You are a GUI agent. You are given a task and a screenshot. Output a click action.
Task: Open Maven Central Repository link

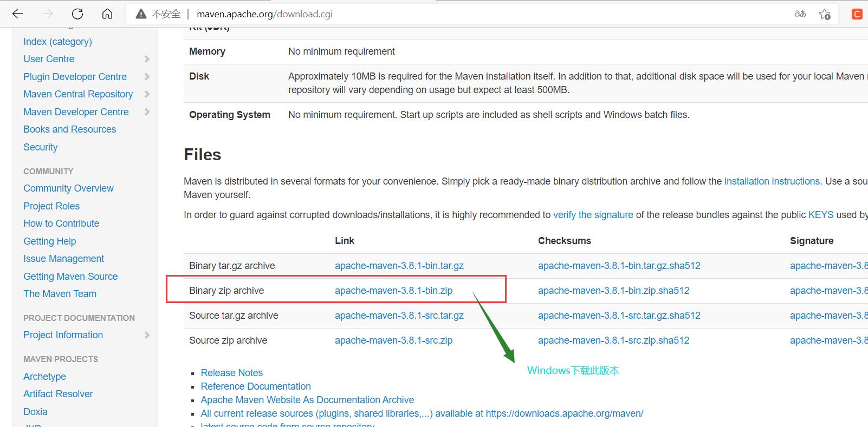tap(78, 94)
